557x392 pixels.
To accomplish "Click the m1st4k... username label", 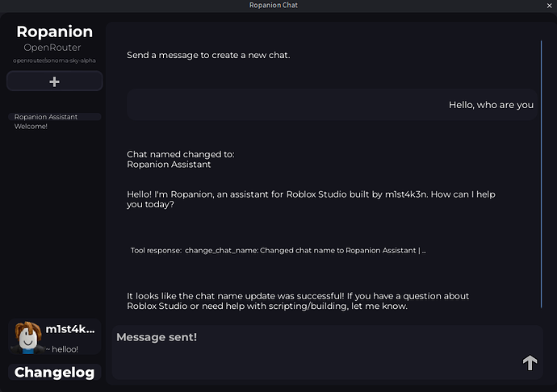I will (70, 329).
